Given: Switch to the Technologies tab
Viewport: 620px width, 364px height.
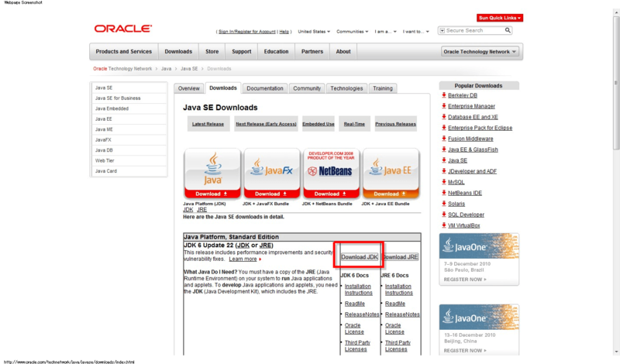Looking at the screenshot, I should tap(346, 88).
